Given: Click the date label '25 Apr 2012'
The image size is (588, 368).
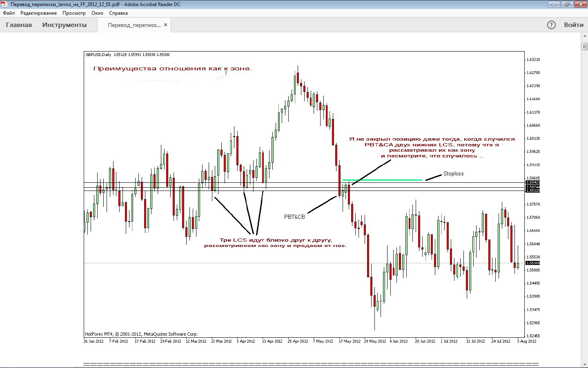Looking at the screenshot, I should (298, 341).
